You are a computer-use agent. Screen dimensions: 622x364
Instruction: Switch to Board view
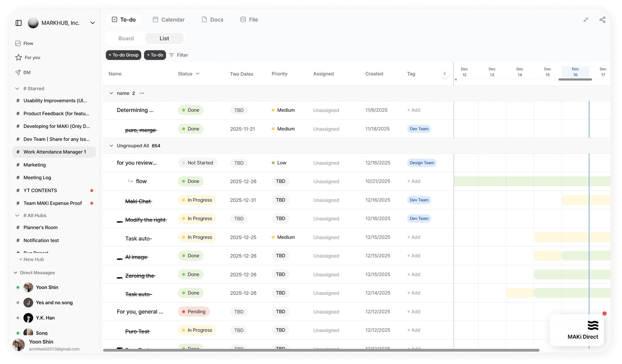click(x=126, y=38)
